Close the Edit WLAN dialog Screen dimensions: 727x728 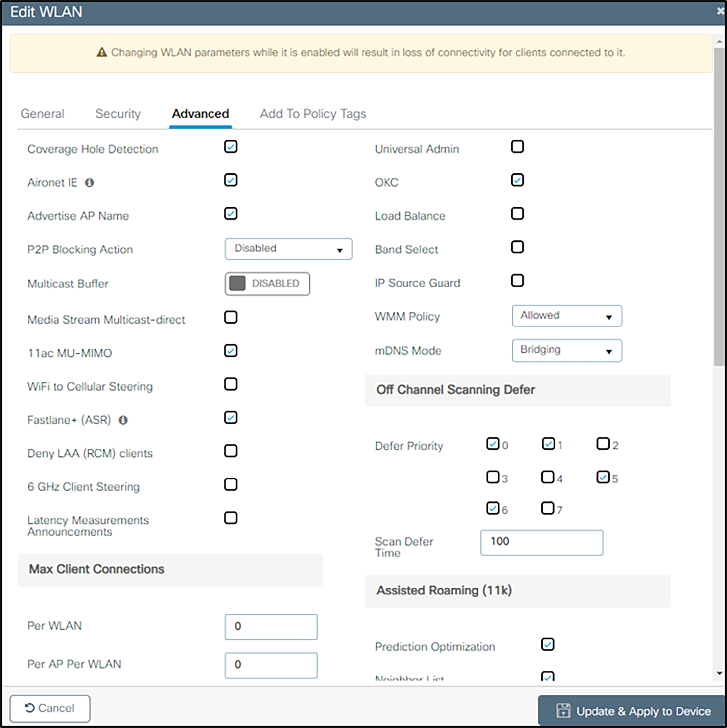pyautogui.click(x=720, y=11)
